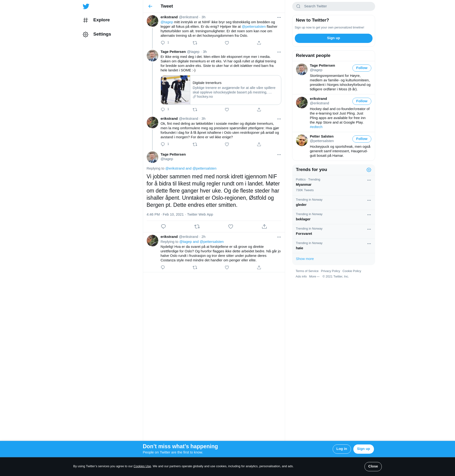Reply to erikstrand's 2h tweet starting Nydelig
This screenshot has width=455, height=476.
[163, 267]
